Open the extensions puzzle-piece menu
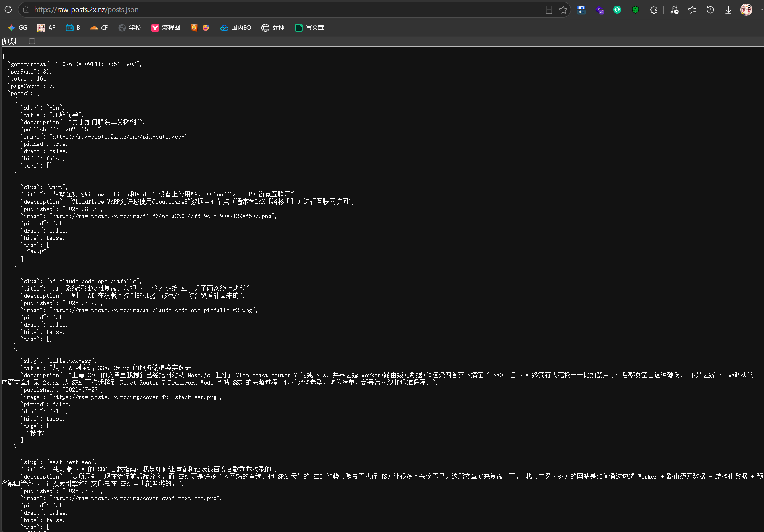 coord(654,10)
